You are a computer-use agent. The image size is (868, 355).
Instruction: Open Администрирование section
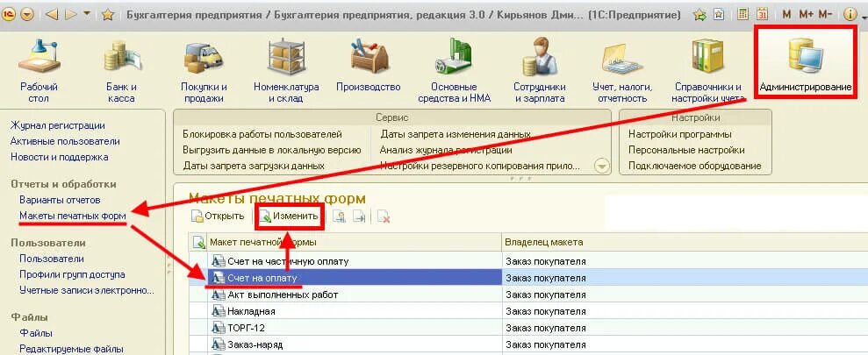[806, 65]
